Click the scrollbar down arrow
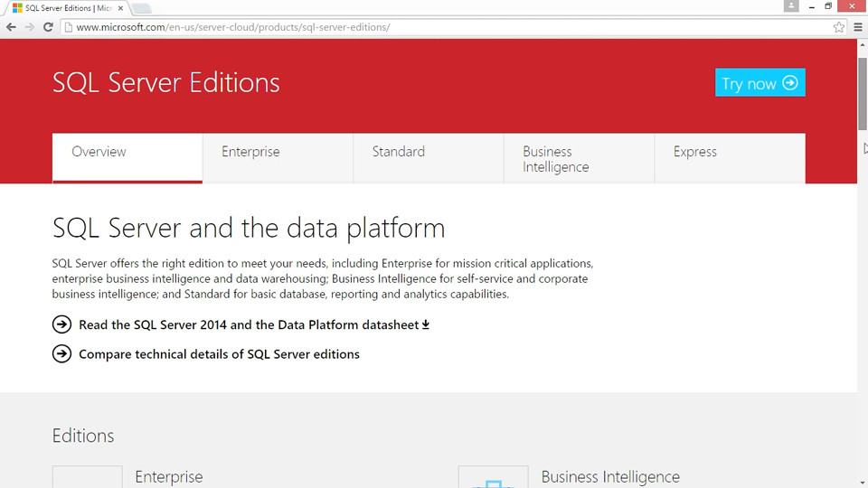 [863, 483]
